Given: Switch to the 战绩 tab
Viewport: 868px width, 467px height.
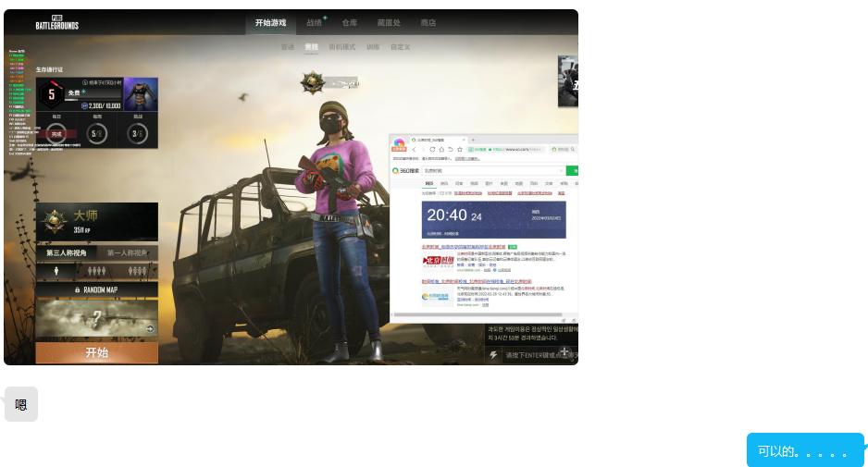Looking at the screenshot, I should (x=314, y=23).
